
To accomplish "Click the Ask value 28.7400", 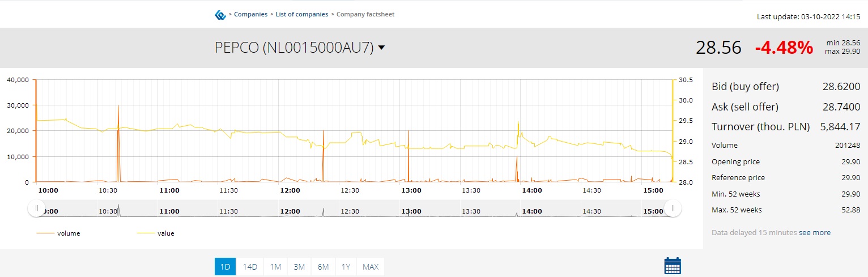I will [841, 107].
